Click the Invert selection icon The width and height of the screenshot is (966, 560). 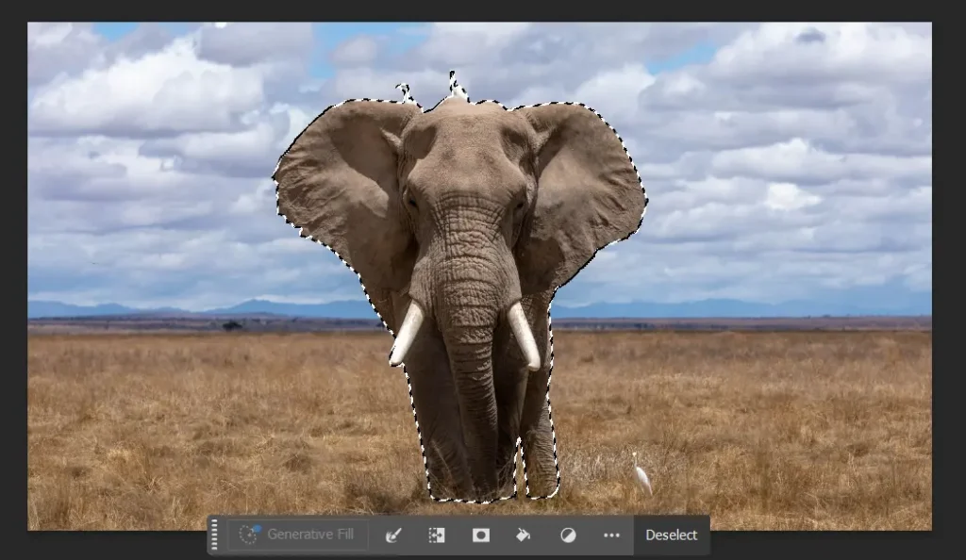437,535
